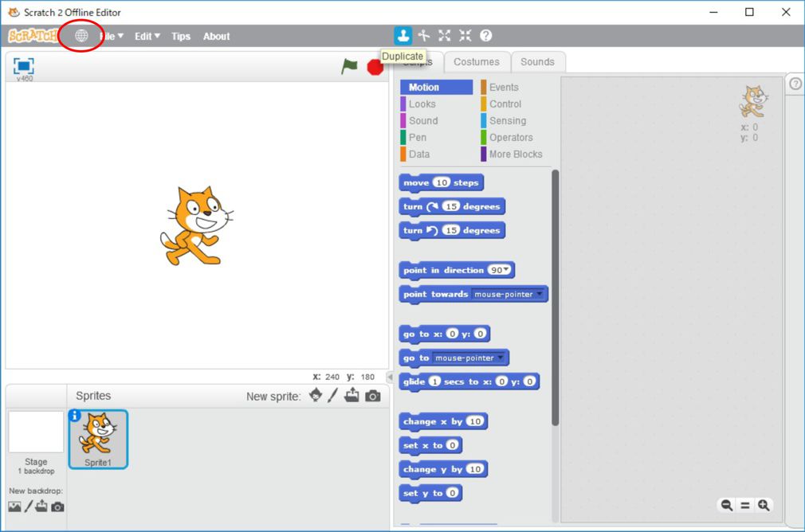Screen dimensions: 805x532
Task: Switch to the Sounds tab
Action: 537,61
